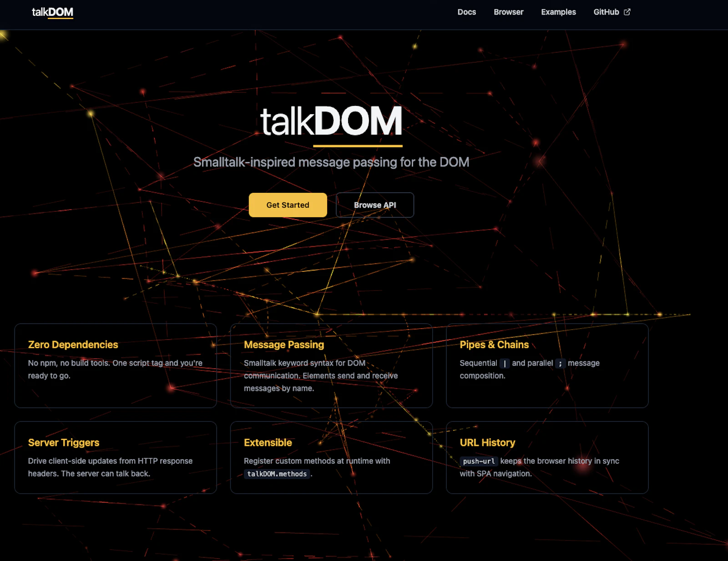728x561 pixels.
Task: Open the GitHub link in the navbar
Action: (x=612, y=12)
